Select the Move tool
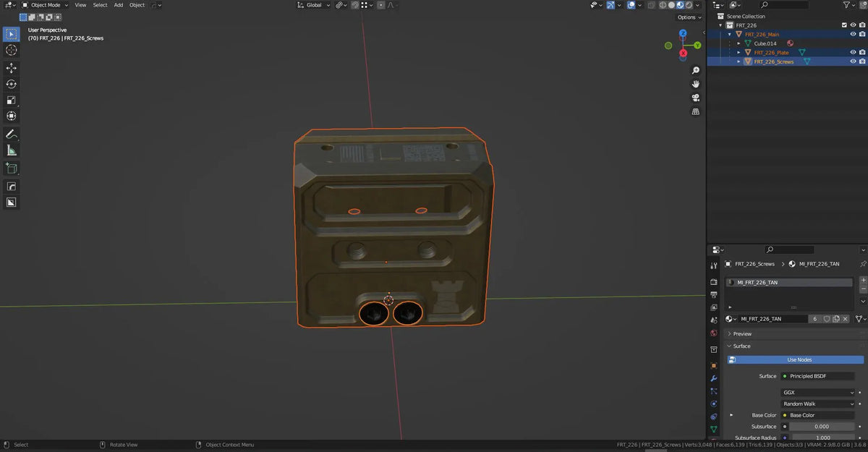The height and width of the screenshot is (452, 868). (12, 68)
